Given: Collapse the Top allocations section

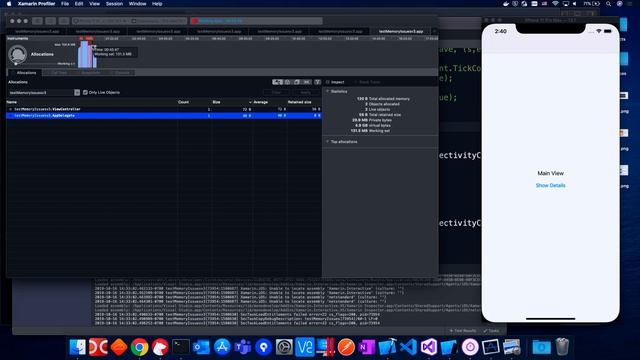Looking at the screenshot, I should (327, 142).
